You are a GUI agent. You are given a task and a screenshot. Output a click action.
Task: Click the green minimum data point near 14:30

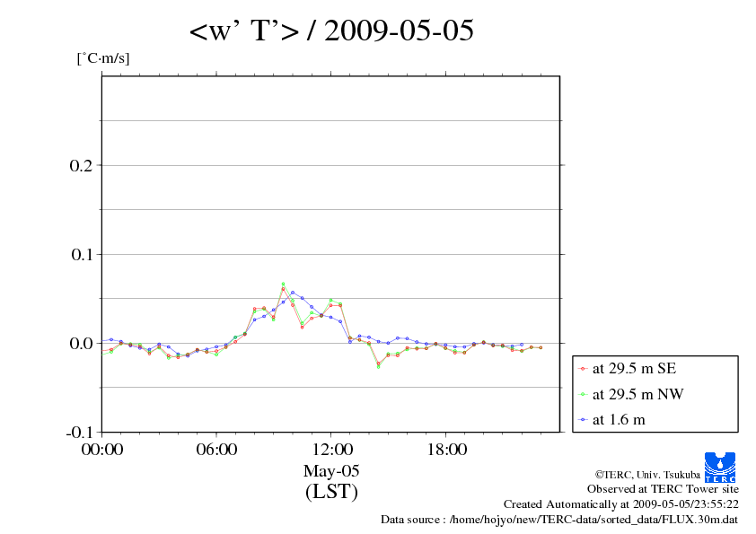(379, 367)
